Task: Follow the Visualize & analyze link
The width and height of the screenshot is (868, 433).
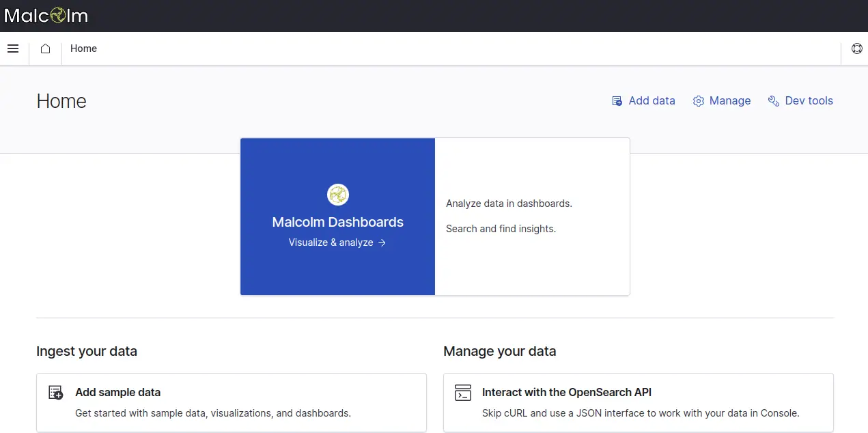Action: (x=331, y=242)
